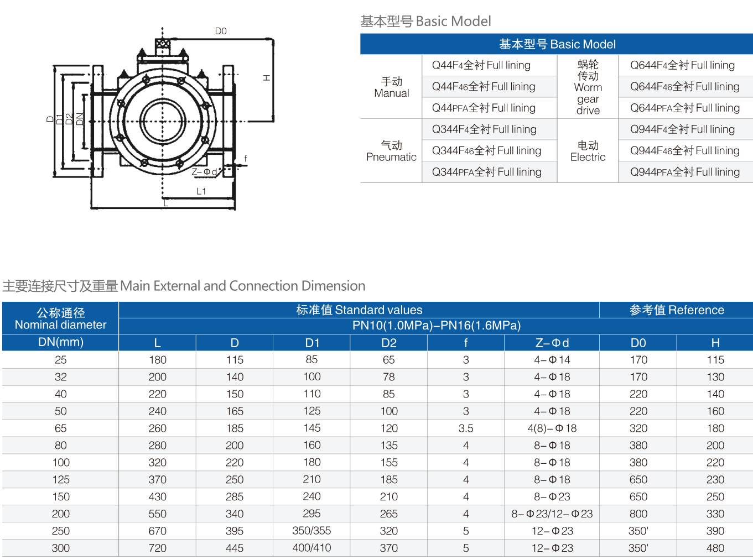
Task: Click the Standard values column group header
Action: tap(359, 310)
